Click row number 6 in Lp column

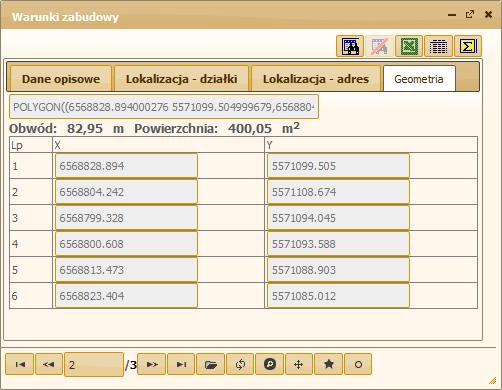[x=15, y=296]
